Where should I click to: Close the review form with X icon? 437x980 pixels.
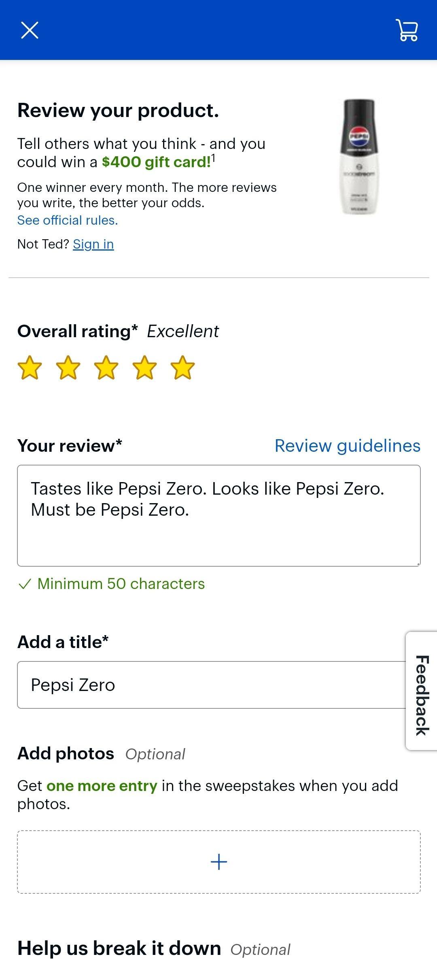(30, 30)
